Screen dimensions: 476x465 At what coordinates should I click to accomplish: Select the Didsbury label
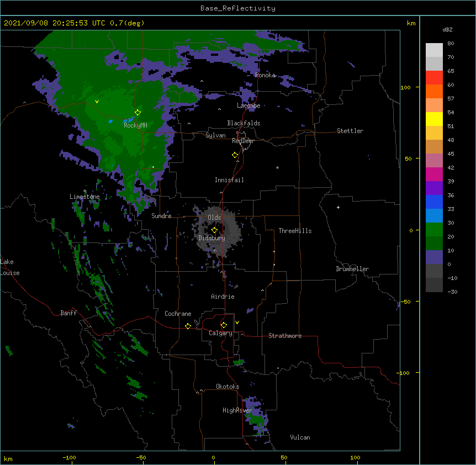(212, 238)
